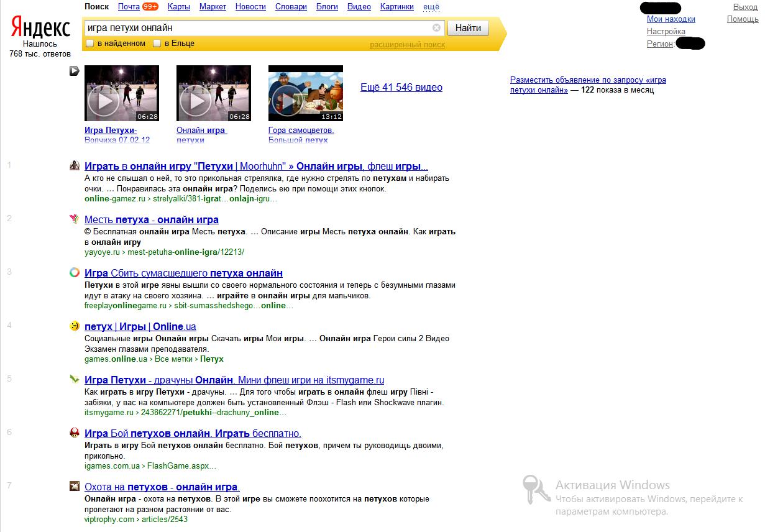Click the 99+ mail counter badge
The image size is (765, 532).
[x=150, y=7]
